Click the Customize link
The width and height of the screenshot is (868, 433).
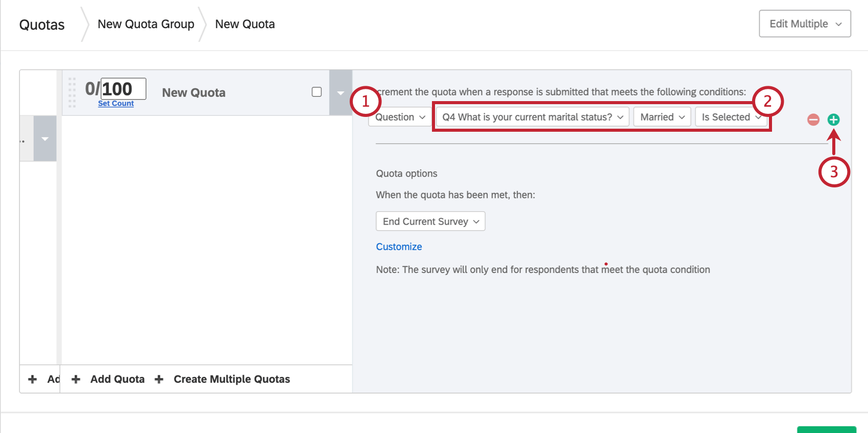pos(399,247)
